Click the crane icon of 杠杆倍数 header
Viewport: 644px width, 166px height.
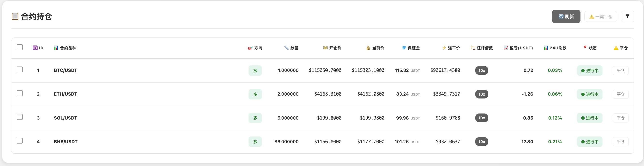[473, 48]
